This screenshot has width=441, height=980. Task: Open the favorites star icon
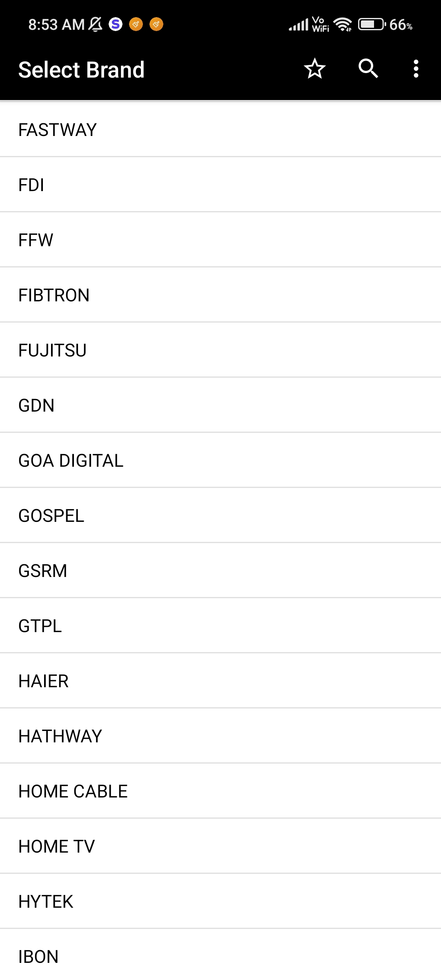click(x=314, y=69)
